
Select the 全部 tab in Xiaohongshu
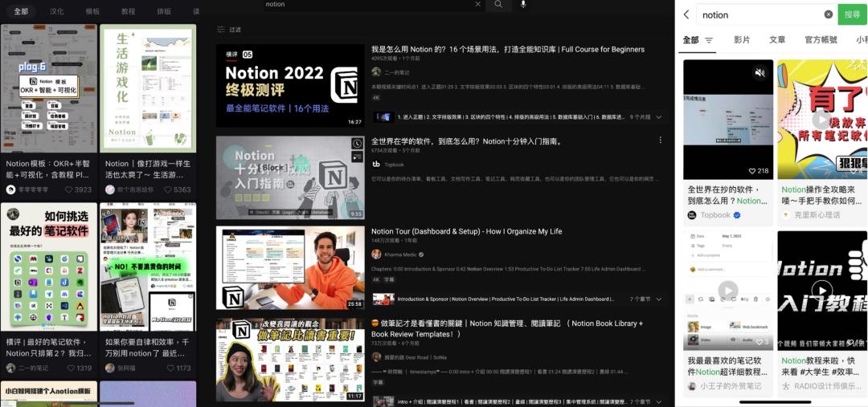[x=21, y=11]
